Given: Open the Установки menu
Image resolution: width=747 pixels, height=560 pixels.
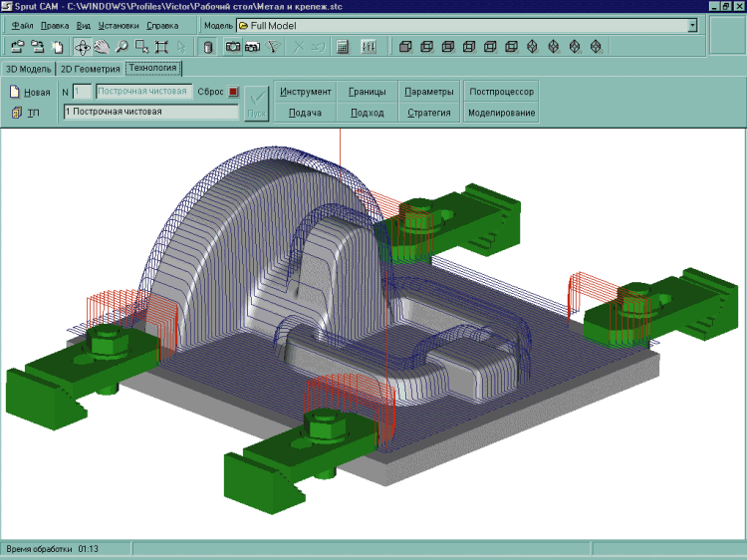Looking at the screenshot, I should pos(119,25).
